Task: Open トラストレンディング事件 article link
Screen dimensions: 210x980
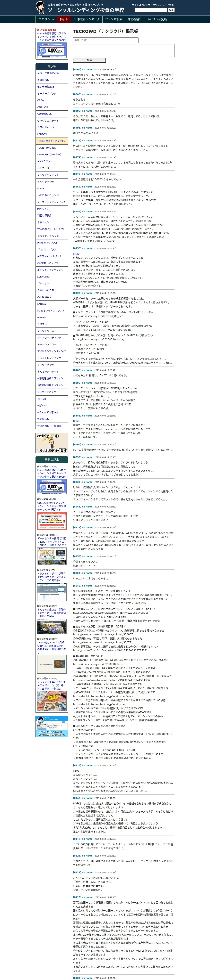Action: coord(52,577)
